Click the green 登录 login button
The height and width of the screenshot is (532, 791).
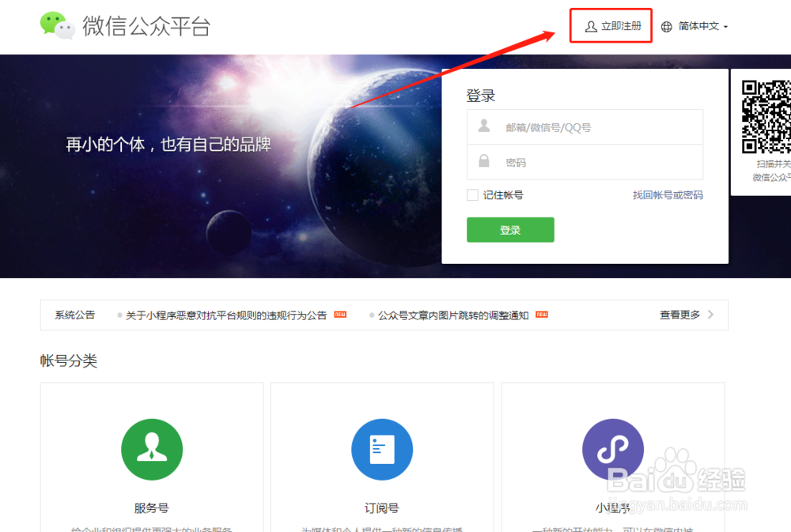tap(510, 229)
